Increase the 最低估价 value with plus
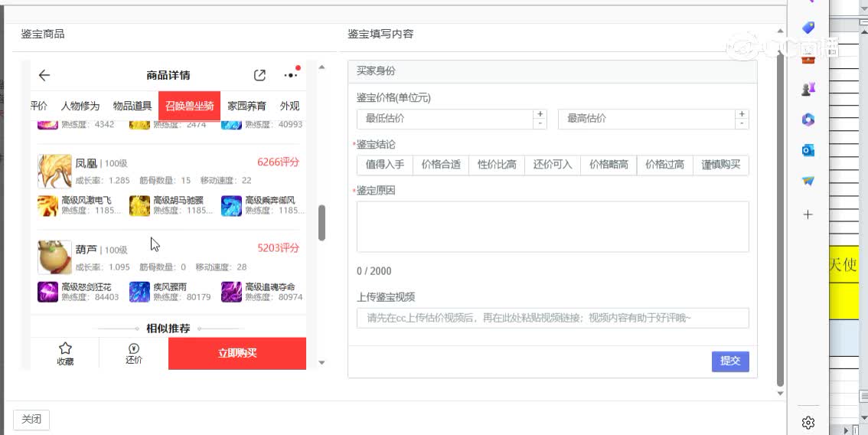868x435 pixels. click(x=540, y=113)
